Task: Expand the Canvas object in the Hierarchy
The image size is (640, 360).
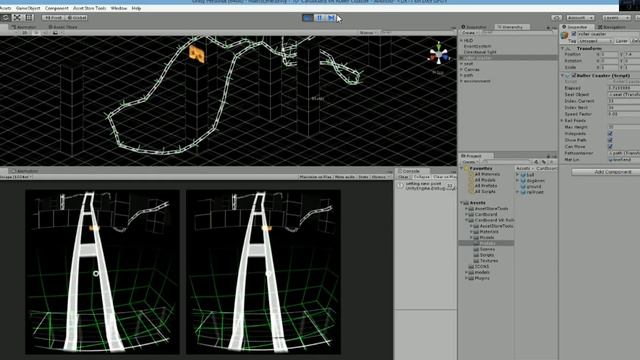Action: pyautogui.click(x=462, y=69)
